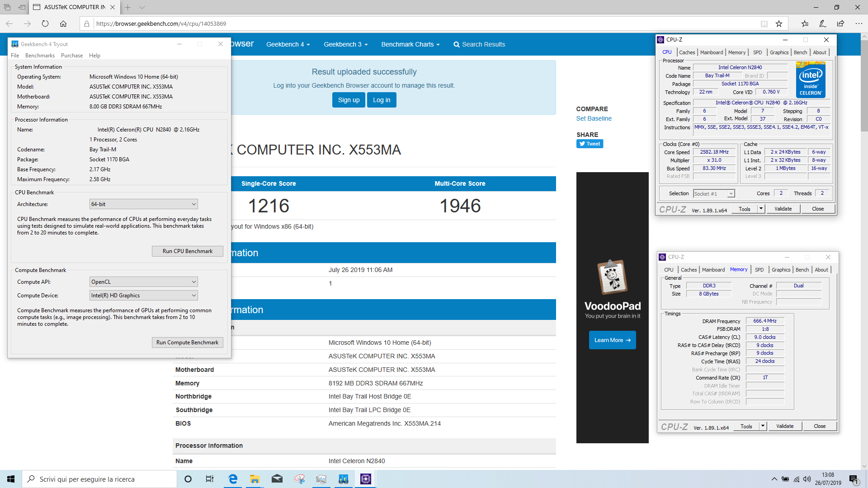Screen dimensions: 868x488
Task: Click the Intel Celeron logo in CPU-Z
Action: coord(811,80)
